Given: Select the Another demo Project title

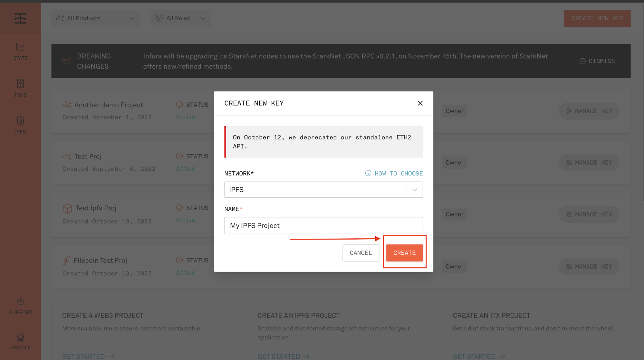Looking at the screenshot, I should [109, 105].
